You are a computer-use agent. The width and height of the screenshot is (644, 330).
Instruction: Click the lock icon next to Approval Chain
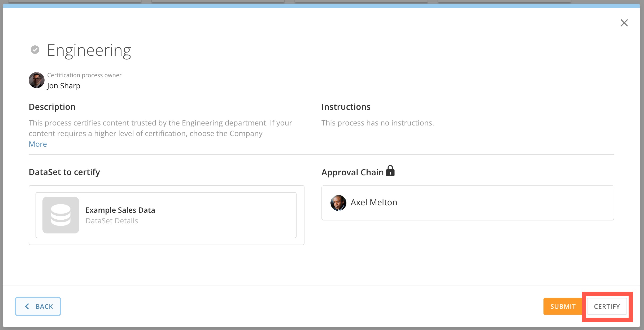point(390,171)
